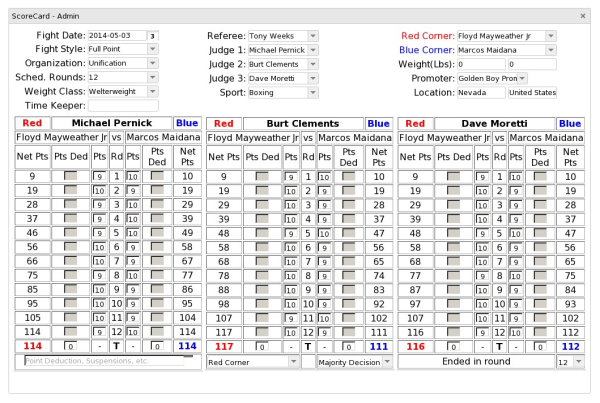
Task: Open the Ended in round dropdown
Action: pyautogui.click(x=579, y=362)
